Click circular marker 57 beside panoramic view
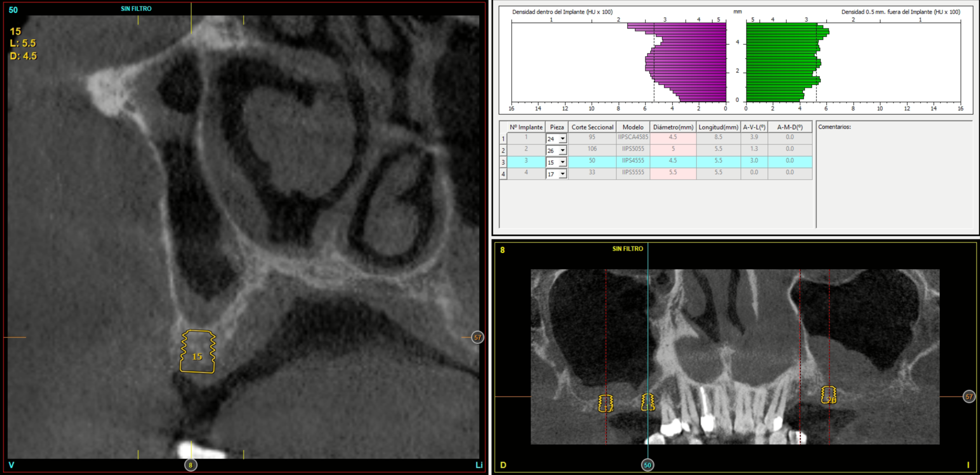 tap(969, 397)
